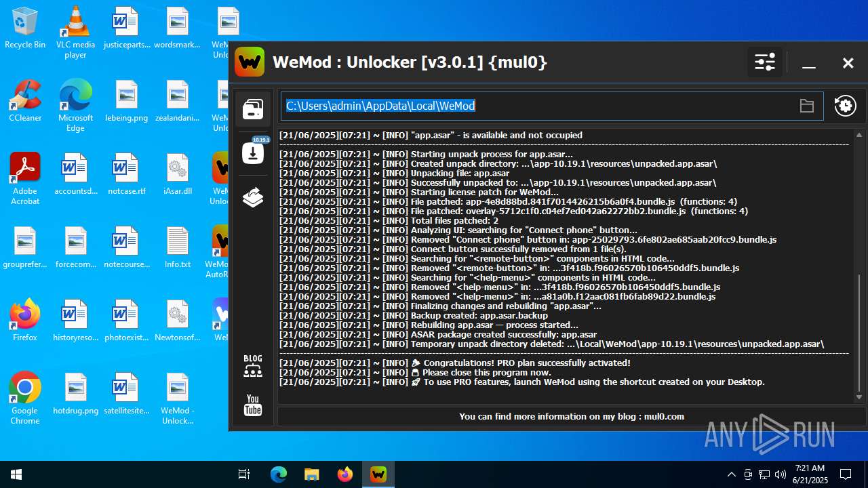Click the log line "ASAR package created successfully: app.asar"

click(x=438, y=334)
